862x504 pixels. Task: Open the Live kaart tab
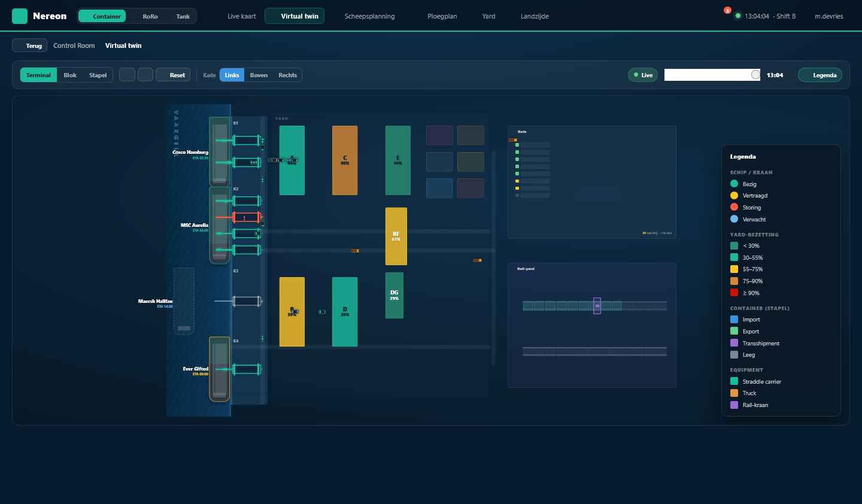(242, 16)
